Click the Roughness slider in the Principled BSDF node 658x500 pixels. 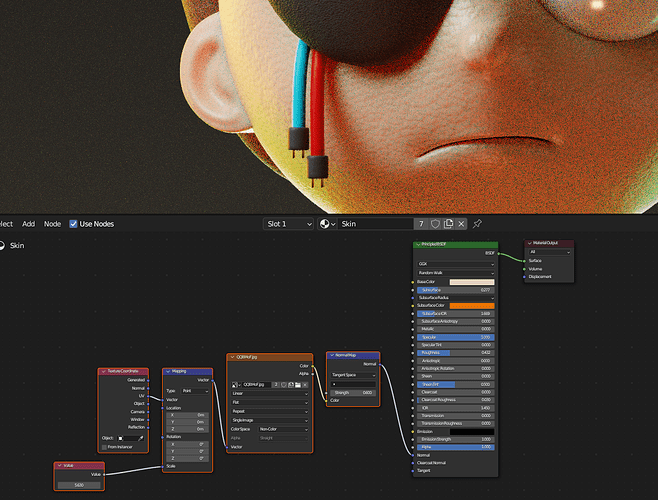click(x=456, y=353)
